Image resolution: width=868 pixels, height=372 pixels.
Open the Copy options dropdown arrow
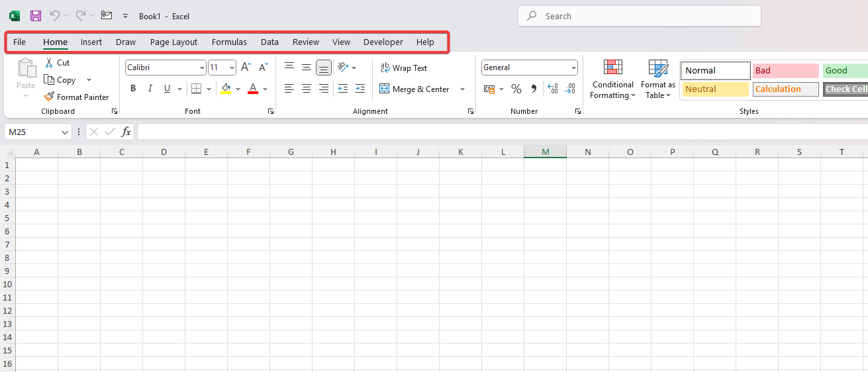89,80
